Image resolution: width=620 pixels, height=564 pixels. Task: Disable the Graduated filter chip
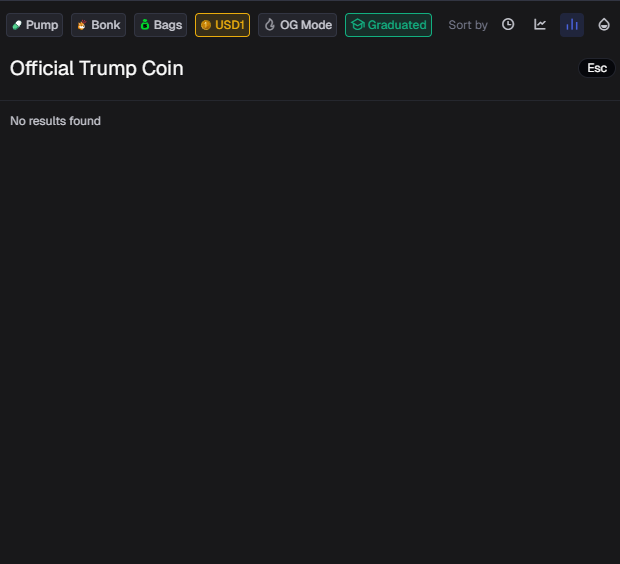(x=388, y=25)
